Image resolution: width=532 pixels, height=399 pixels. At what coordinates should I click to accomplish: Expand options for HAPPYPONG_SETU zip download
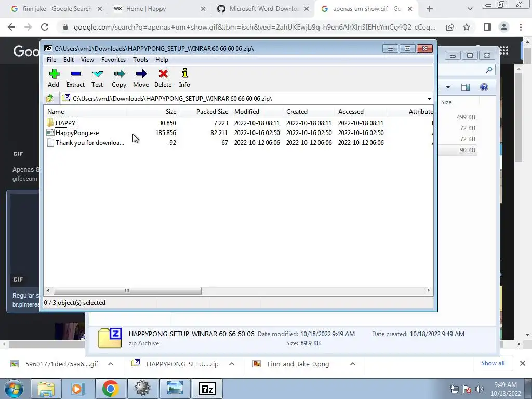tap(232, 364)
